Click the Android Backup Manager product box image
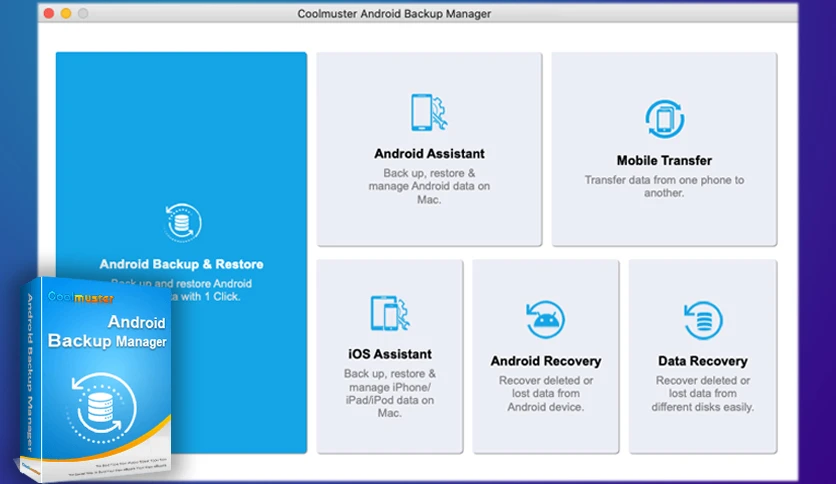The width and height of the screenshot is (836, 484). [x=94, y=378]
